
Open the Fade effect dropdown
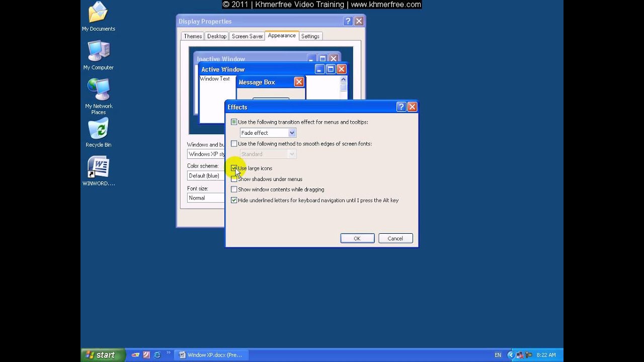pyautogui.click(x=292, y=133)
